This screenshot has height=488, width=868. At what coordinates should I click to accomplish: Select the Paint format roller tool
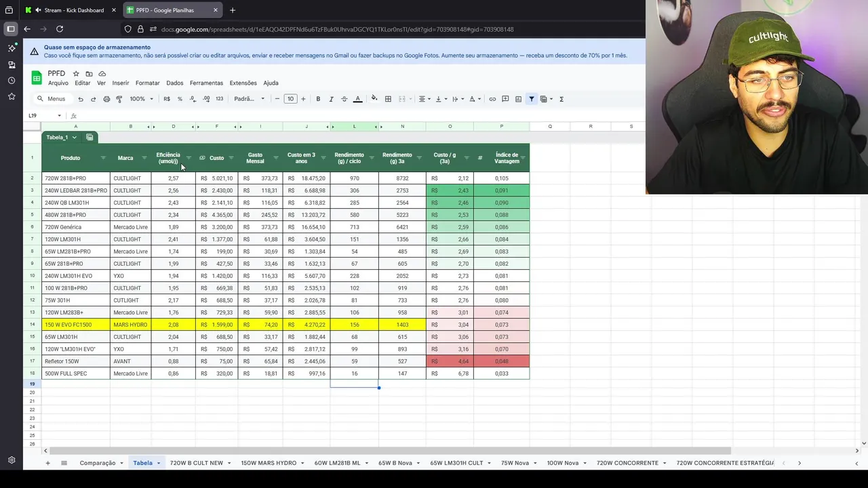pos(119,99)
